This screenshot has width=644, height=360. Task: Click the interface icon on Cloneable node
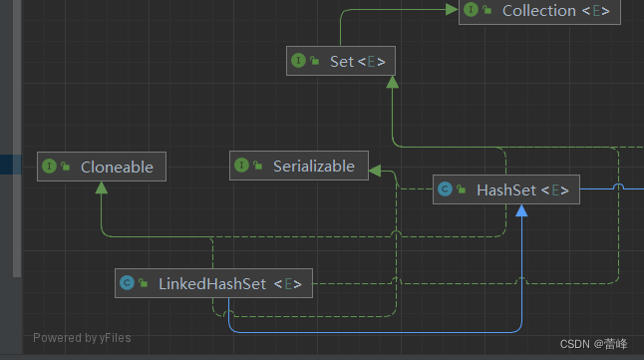(x=49, y=166)
